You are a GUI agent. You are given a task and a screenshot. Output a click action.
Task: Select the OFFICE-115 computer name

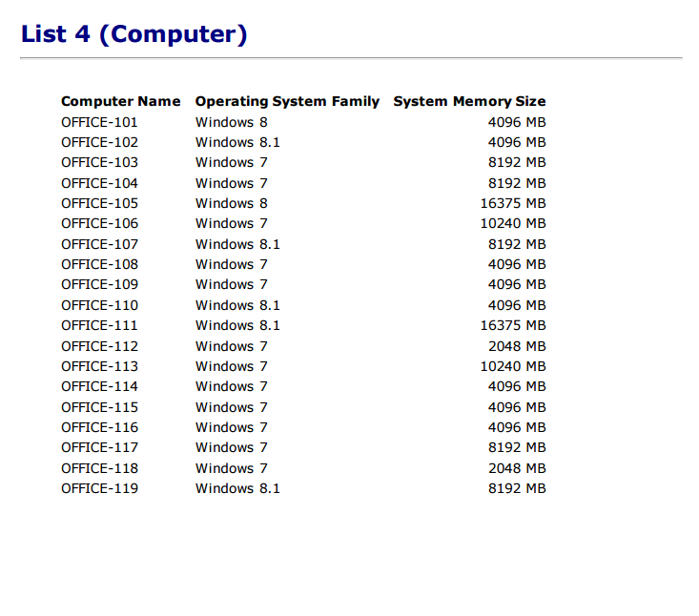[x=99, y=407]
